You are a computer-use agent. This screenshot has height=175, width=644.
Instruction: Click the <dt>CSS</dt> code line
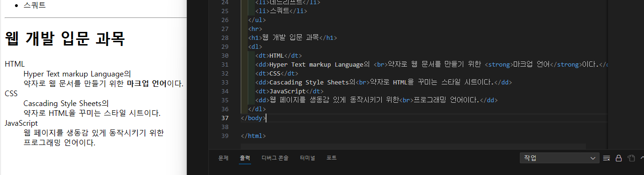coord(277,73)
